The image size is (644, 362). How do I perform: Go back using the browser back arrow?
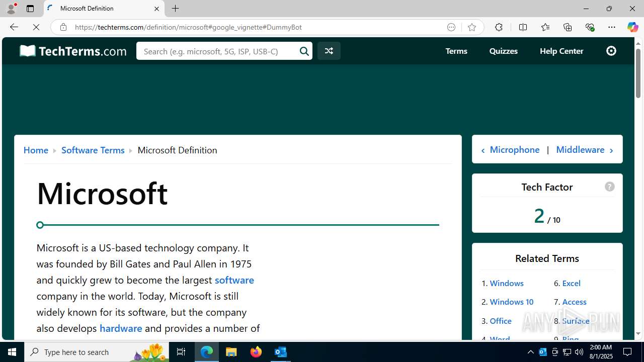click(14, 27)
